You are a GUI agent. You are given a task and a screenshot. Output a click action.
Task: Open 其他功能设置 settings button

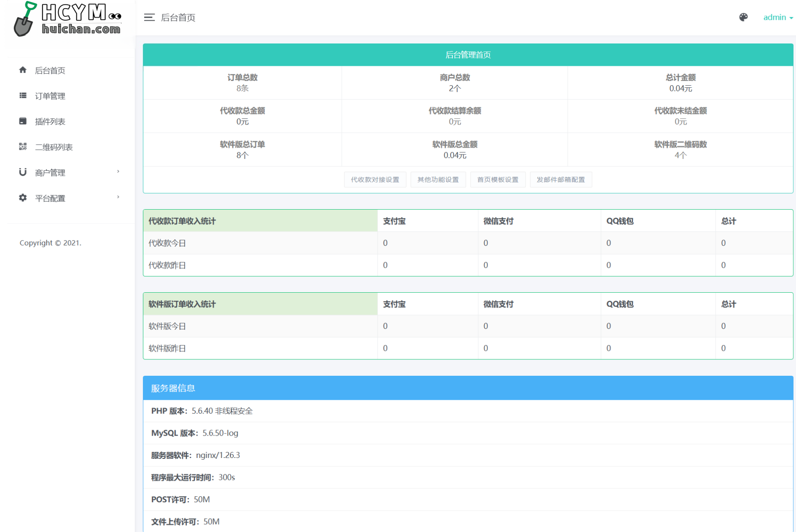438,179
